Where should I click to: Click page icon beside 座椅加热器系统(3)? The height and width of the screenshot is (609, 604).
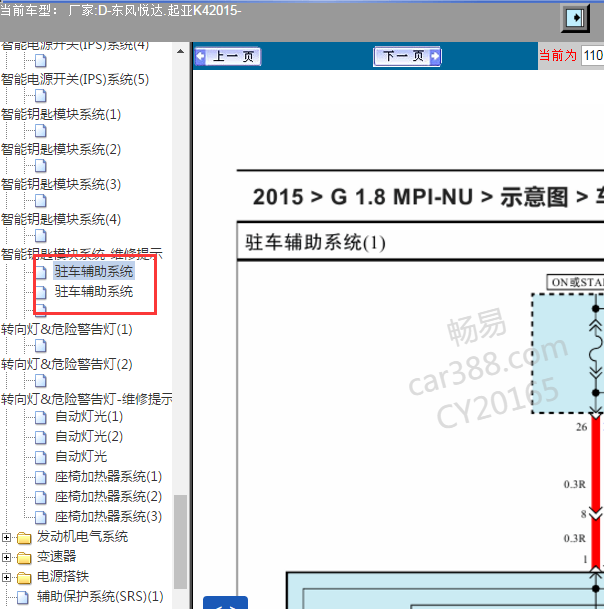point(41,518)
